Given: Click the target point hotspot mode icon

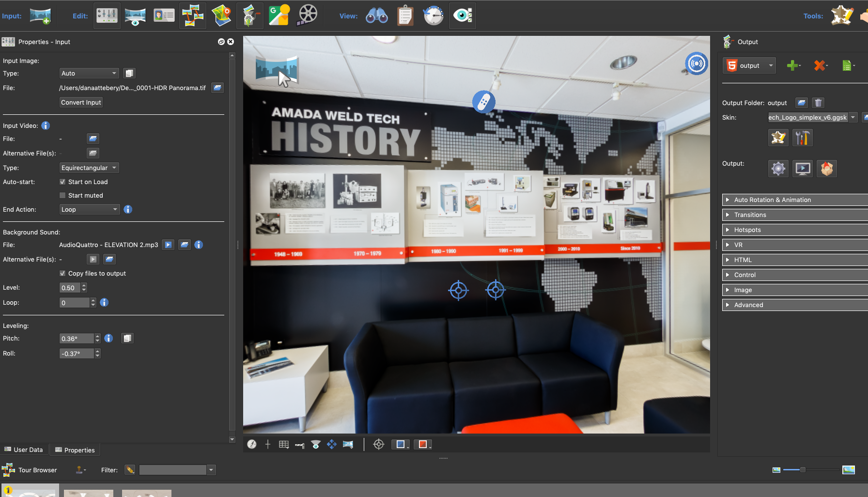Looking at the screenshot, I should pyautogui.click(x=379, y=444).
